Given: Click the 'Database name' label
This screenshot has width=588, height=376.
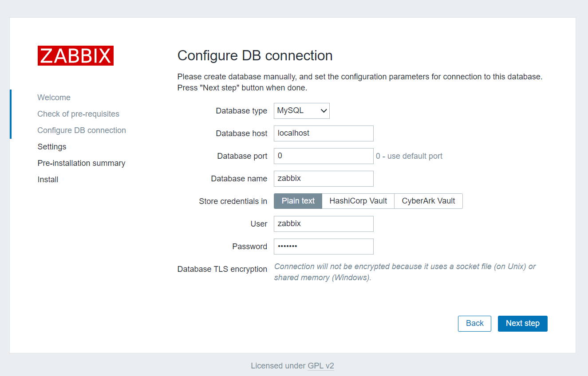Looking at the screenshot, I should [239, 179].
